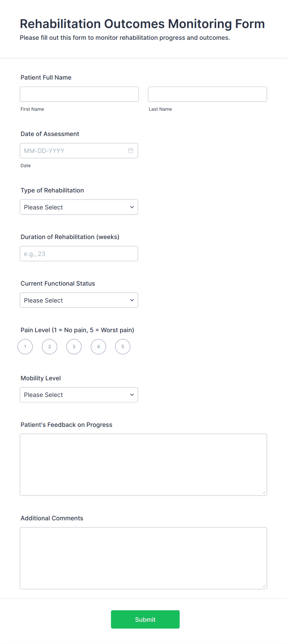Click the Patient Full Name label

tap(46, 77)
